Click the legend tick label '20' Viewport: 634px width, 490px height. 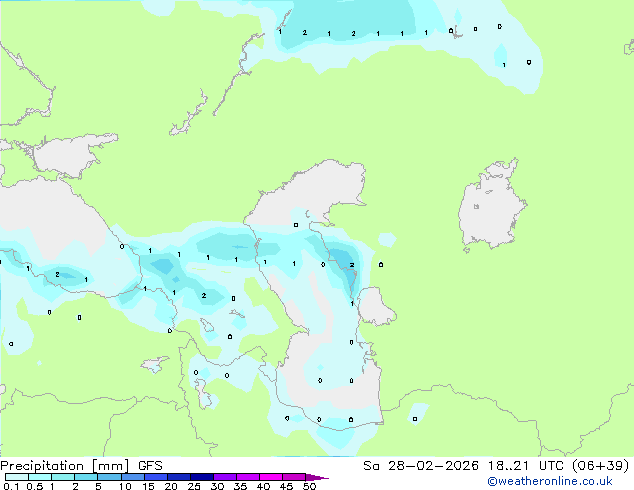coord(171,486)
